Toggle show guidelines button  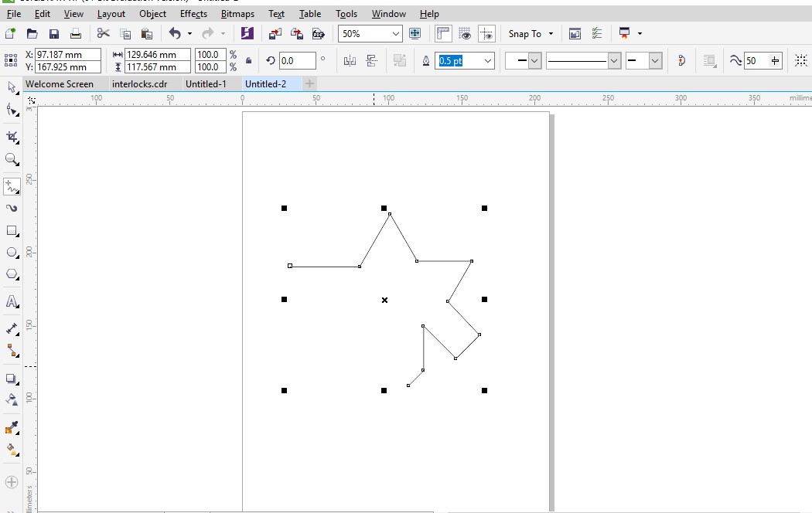pos(486,34)
